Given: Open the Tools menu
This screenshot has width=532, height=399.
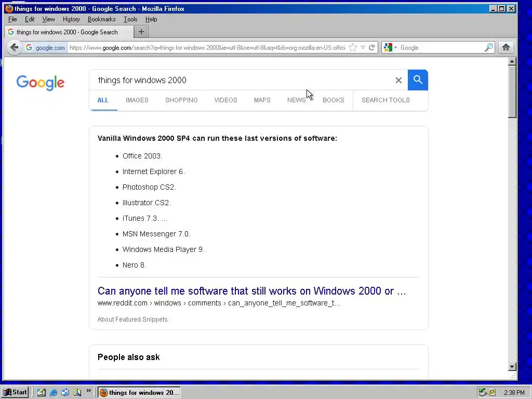Looking at the screenshot, I should coord(130,19).
